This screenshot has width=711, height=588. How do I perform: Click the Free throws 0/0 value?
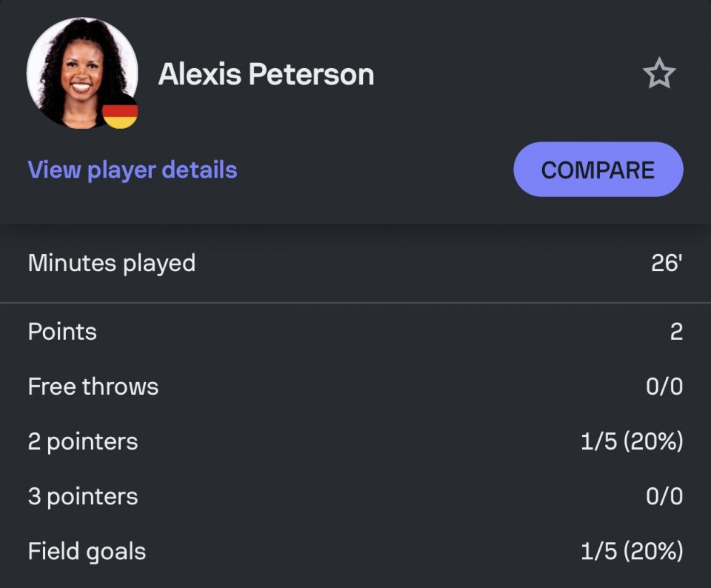664,387
